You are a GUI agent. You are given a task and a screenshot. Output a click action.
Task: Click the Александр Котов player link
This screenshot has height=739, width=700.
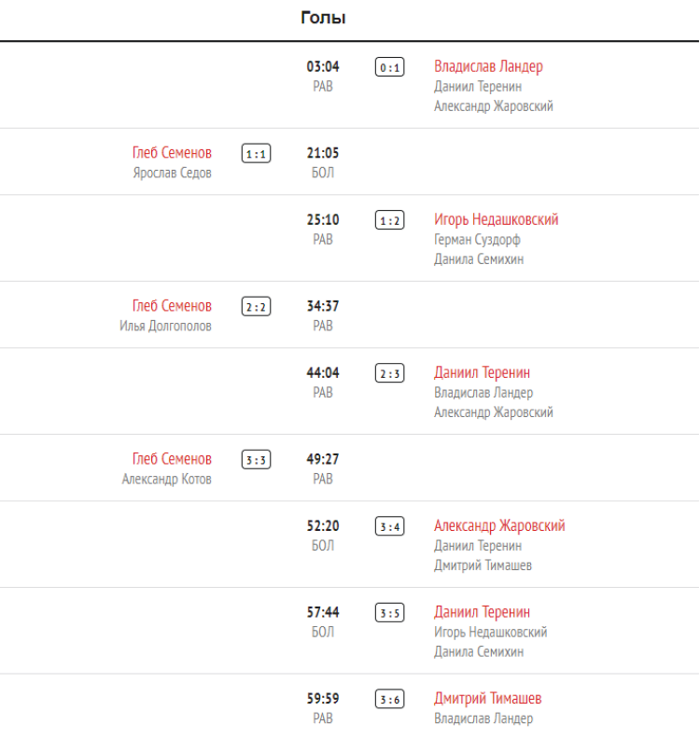pos(167,479)
